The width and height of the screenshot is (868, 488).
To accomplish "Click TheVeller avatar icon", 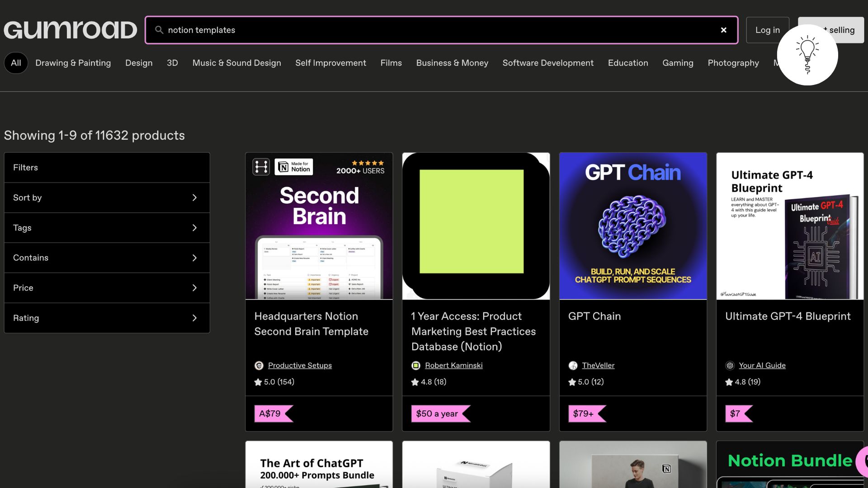I will 573,366.
